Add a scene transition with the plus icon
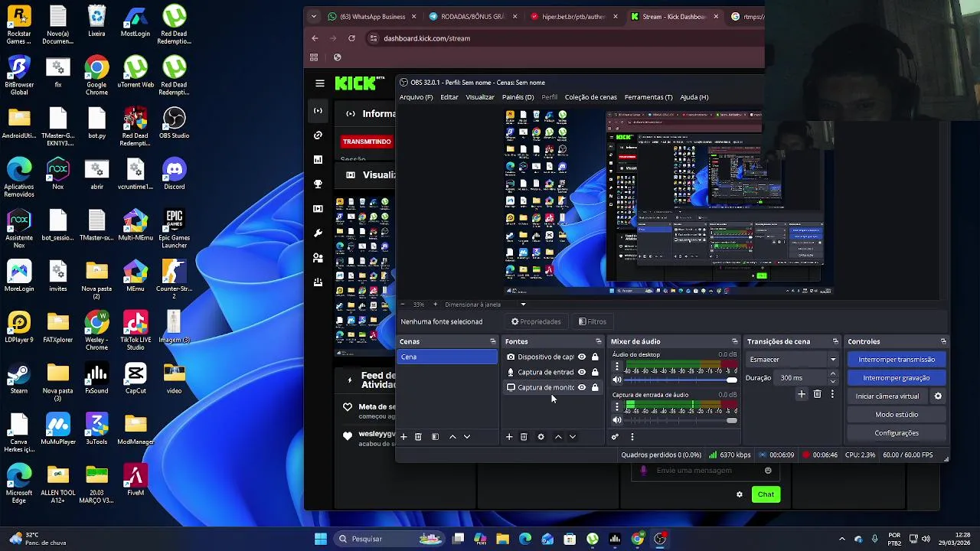Image resolution: width=980 pixels, height=551 pixels. [x=802, y=394]
